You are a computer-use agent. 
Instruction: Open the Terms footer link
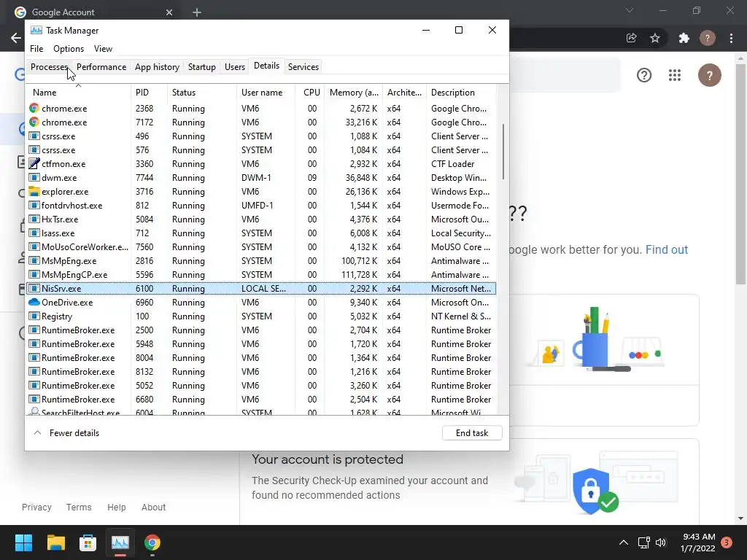(79, 507)
